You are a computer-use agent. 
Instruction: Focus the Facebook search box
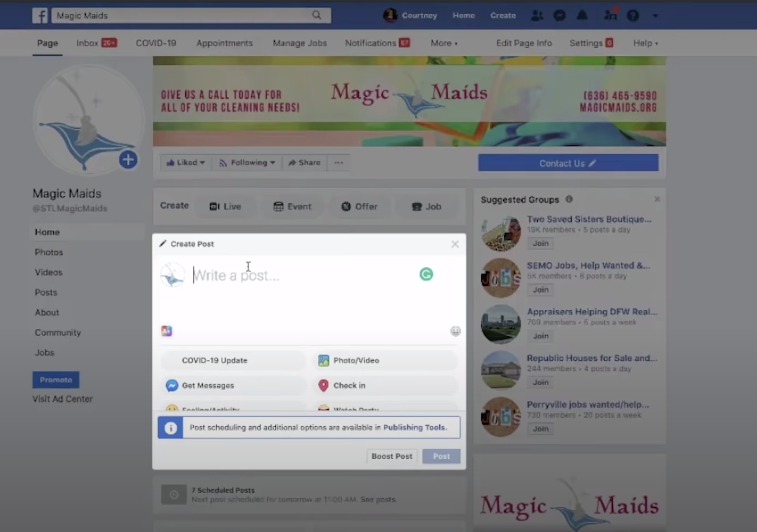191,16
